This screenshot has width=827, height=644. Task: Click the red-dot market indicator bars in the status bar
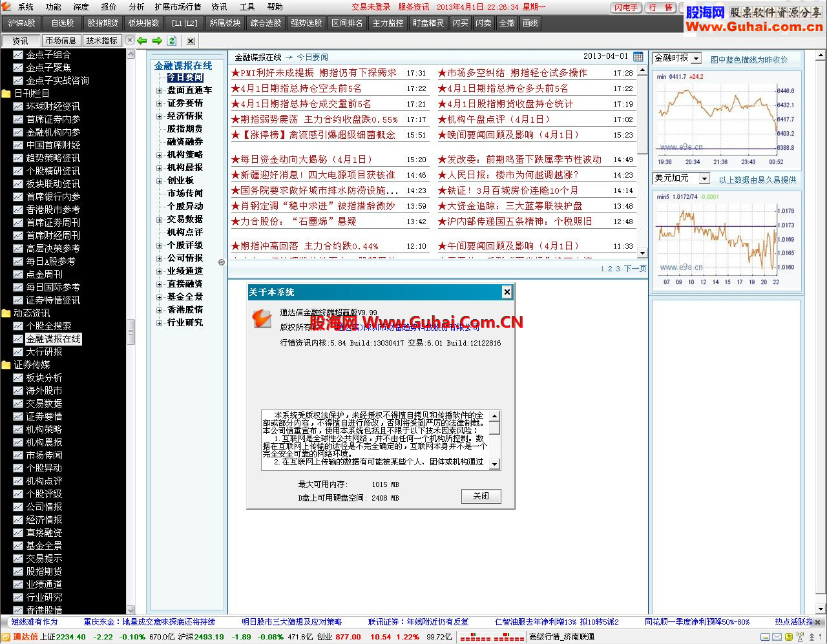(492, 637)
